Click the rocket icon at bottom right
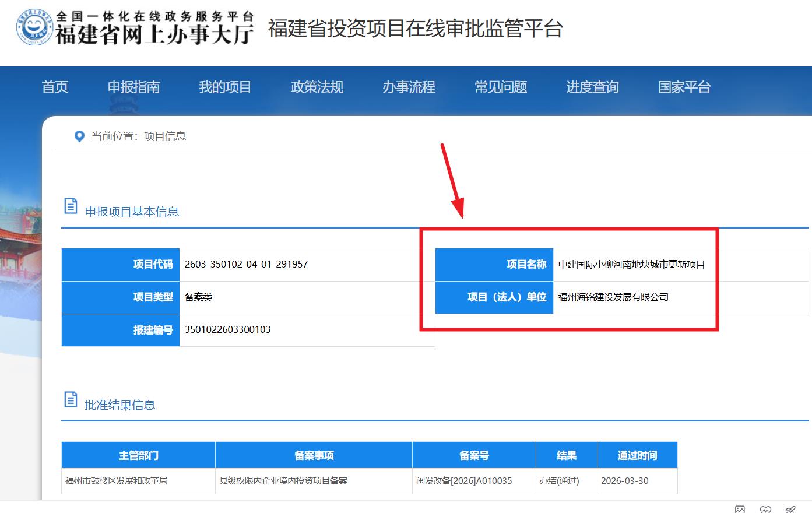The image size is (812, 513). tap(790, 509)
